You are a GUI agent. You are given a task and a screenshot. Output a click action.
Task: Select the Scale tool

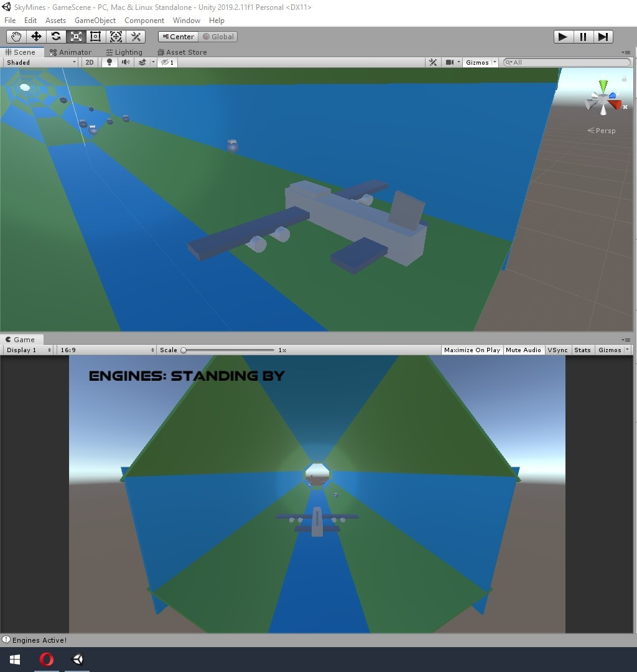click(76, 37)
